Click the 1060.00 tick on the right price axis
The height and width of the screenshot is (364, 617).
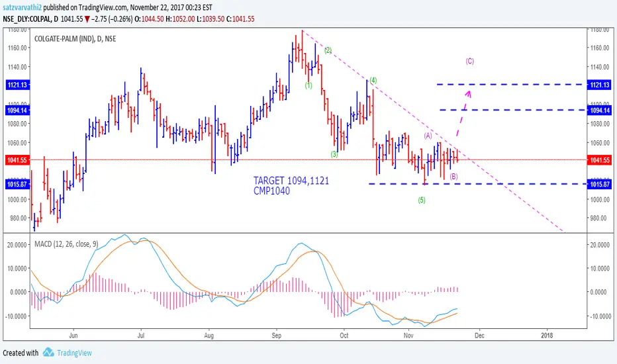click(600, 143)
